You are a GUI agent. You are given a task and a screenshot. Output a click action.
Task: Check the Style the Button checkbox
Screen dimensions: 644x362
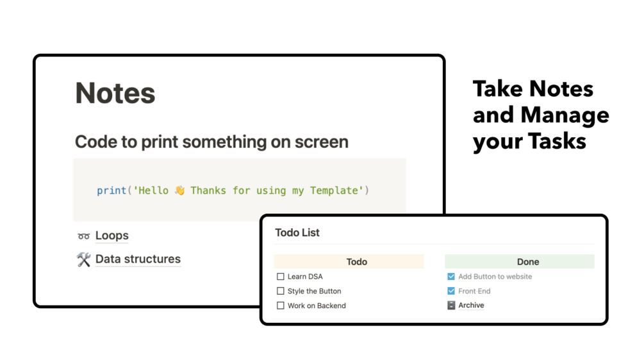(281, 291)
